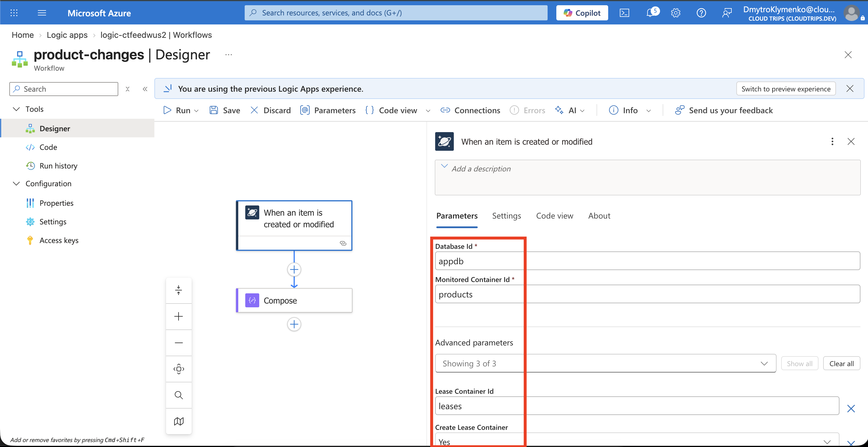Zoom in on the canvas
Viewport: 868px width, 447px height.
179,316
